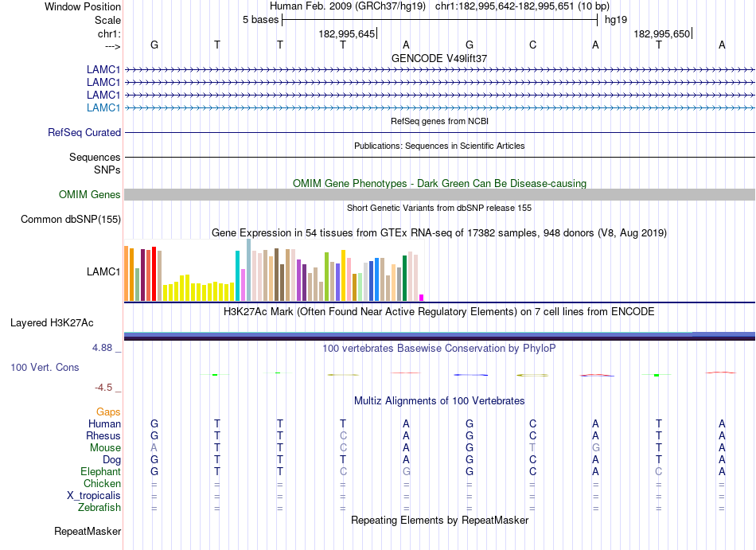
Task: Click the -4.5 PhyloP lower scale value
Action: 103,388
